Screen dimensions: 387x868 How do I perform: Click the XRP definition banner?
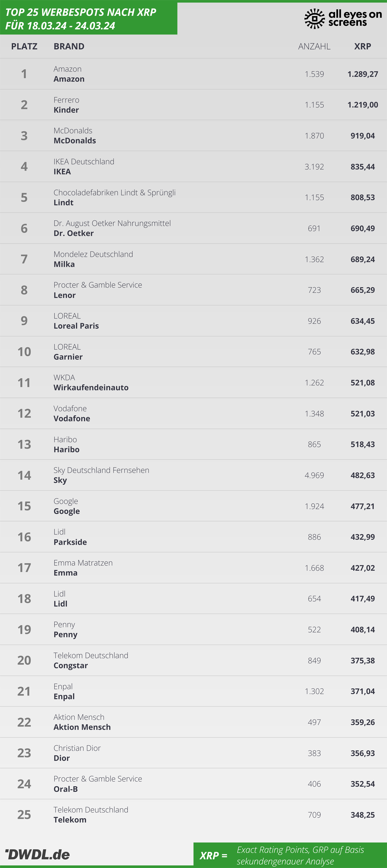pos(290,855)
